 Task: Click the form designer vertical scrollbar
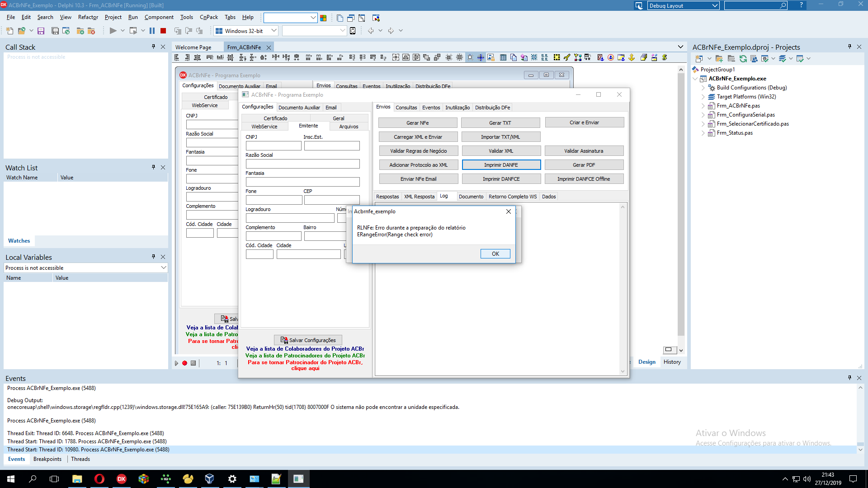[681, 203]
